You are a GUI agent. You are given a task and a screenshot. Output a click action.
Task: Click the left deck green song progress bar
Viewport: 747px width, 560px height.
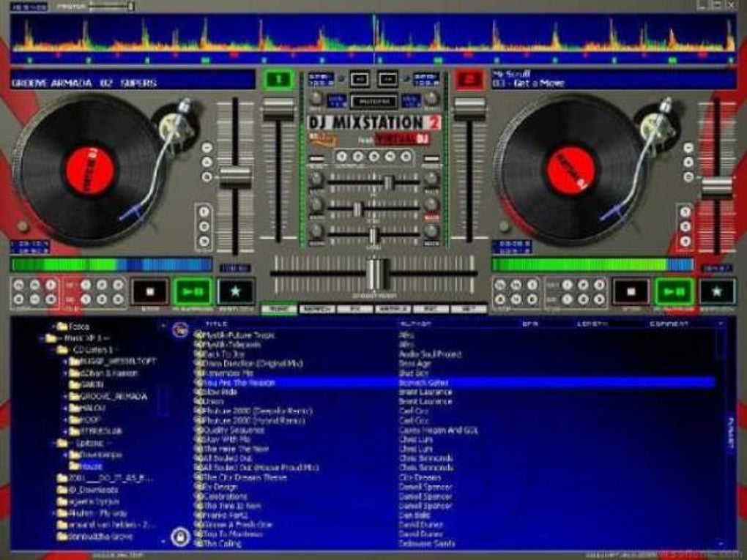(x=111, y=265)
